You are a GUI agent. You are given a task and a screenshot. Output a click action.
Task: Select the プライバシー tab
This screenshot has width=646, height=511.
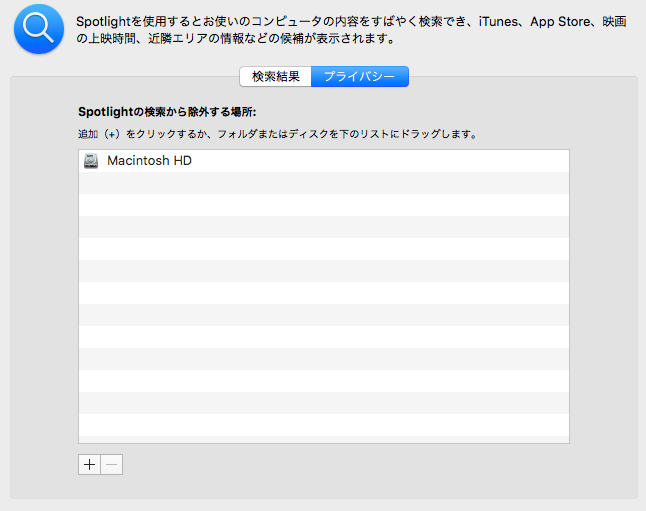pos(360,76)
